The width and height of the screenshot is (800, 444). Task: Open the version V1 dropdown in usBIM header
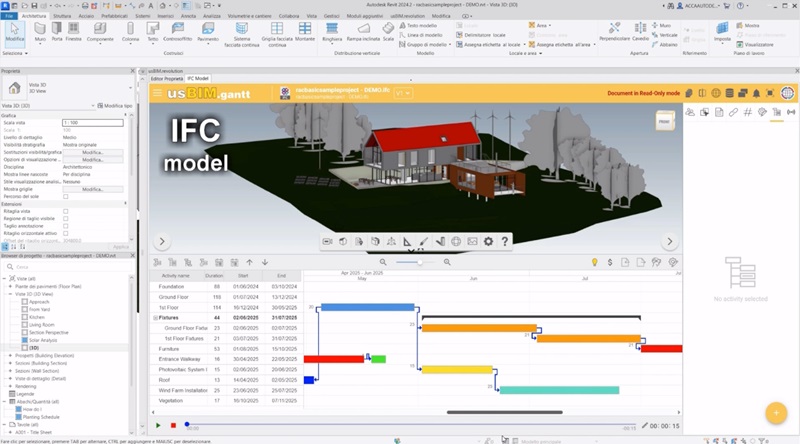403,93
